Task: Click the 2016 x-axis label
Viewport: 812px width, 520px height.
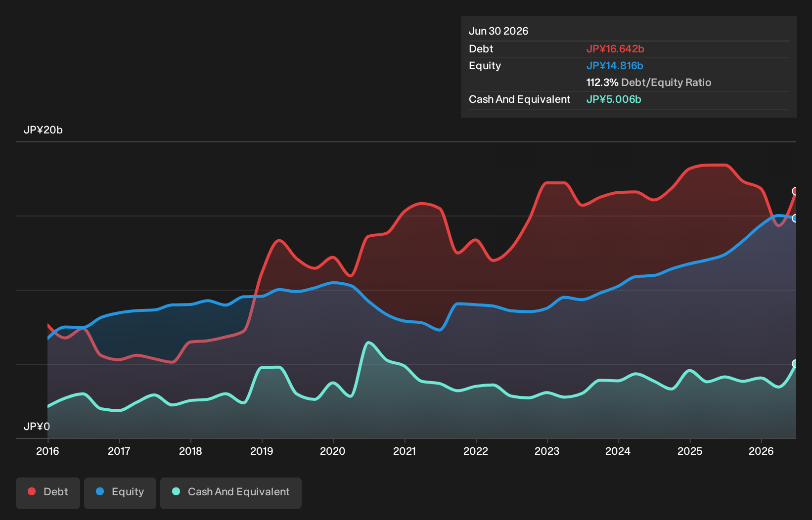Action: (x=47, y=451)
